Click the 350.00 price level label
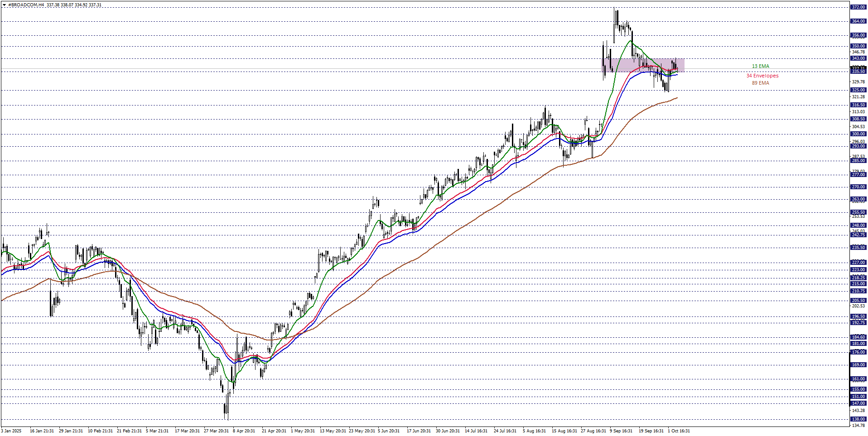This screenshot has width=868, height=436. pos(858,46)
